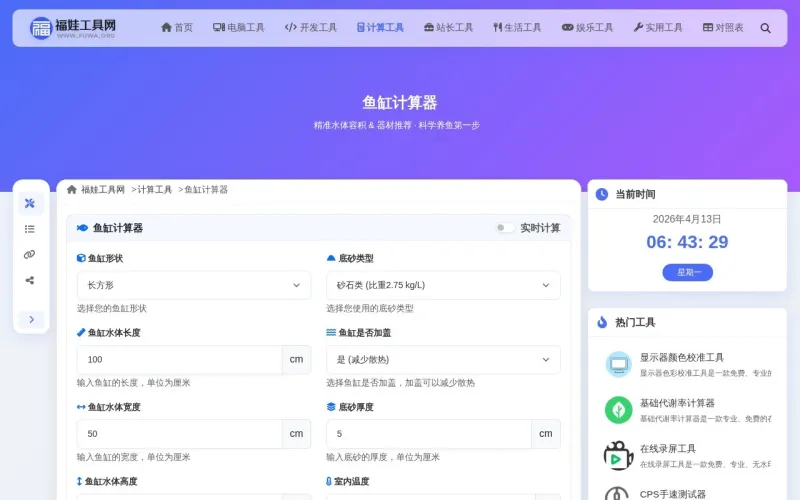The height and width of the screenshot is (500, 800).
Task: Click the 2026年4月13日 date text
Action: click(x=687, y=219)
